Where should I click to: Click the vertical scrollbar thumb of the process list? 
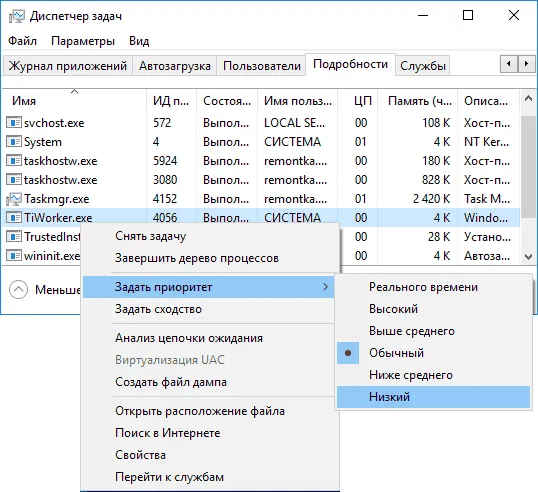(528, 167)
